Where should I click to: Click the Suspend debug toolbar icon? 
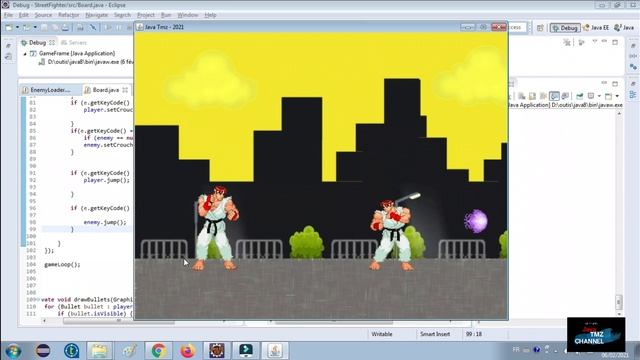click(x=119, y=27)
